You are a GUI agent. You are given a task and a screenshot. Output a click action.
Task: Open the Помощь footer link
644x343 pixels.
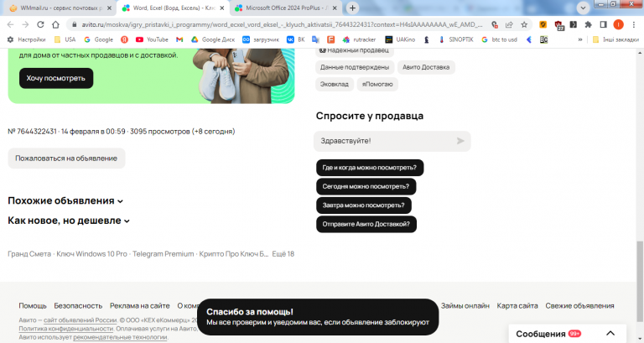pos(33,305)
